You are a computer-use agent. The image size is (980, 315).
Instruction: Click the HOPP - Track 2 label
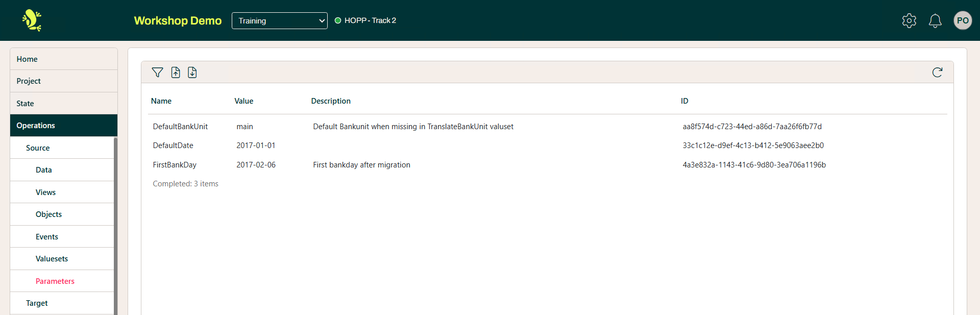(x=370, y=20)
